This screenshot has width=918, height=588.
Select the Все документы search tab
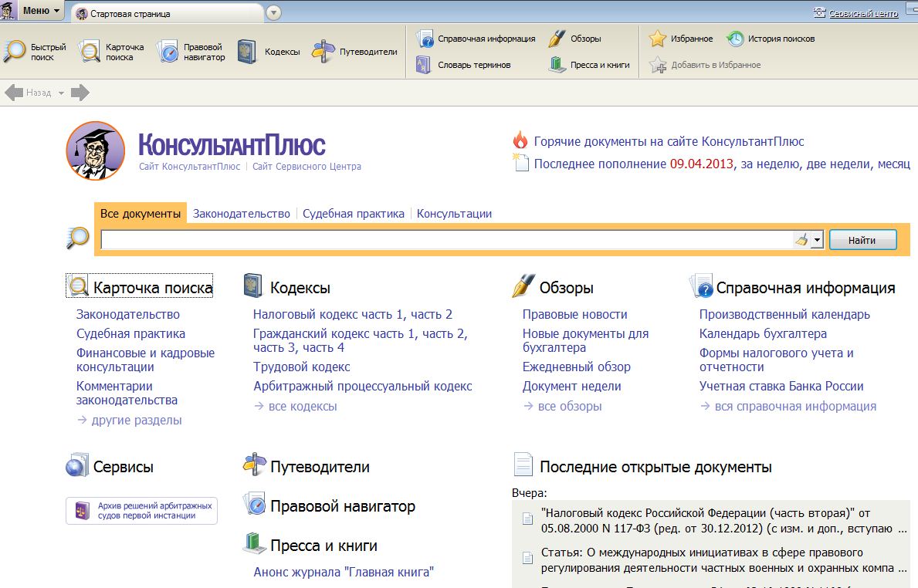tap(141, 214)
